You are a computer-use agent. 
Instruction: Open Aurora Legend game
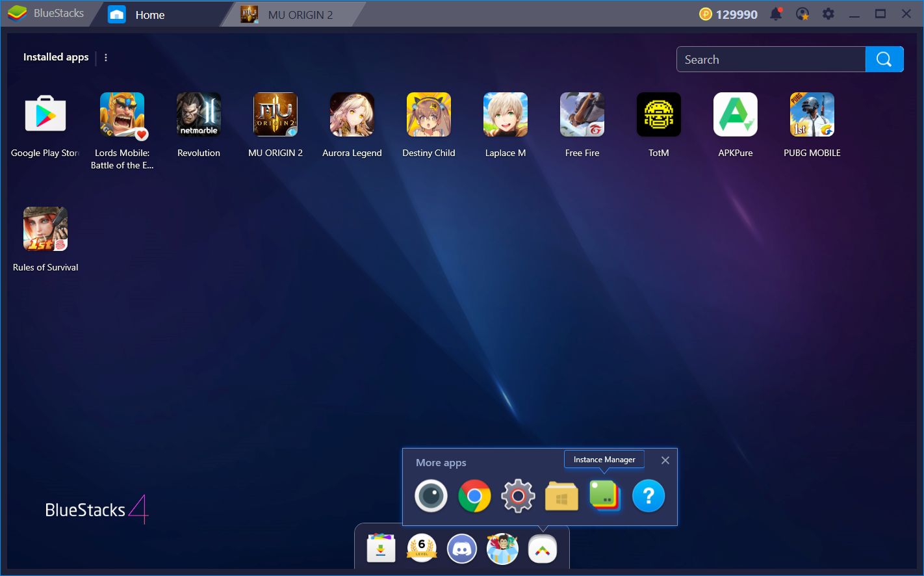tap(352, 114)
